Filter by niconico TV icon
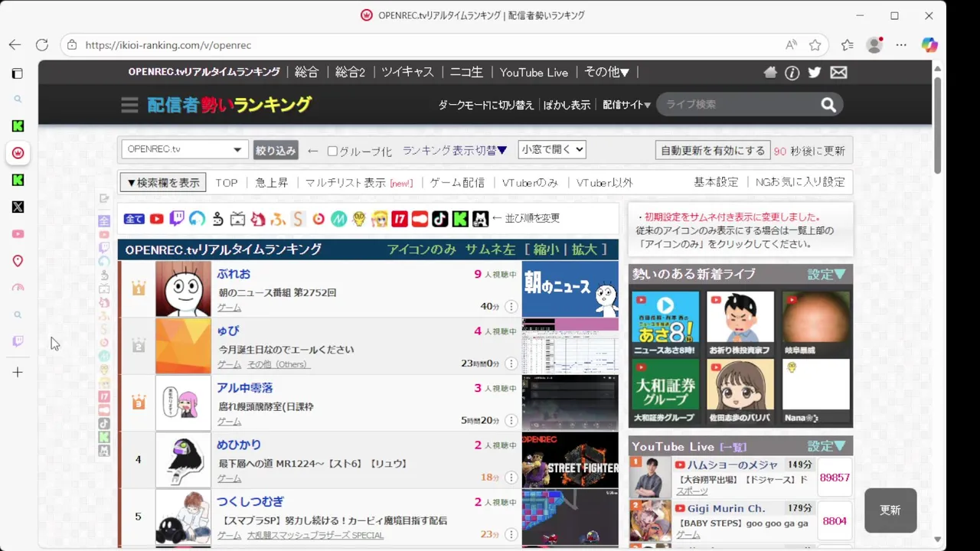The image size is (980, 551). (x=237, y=219)
